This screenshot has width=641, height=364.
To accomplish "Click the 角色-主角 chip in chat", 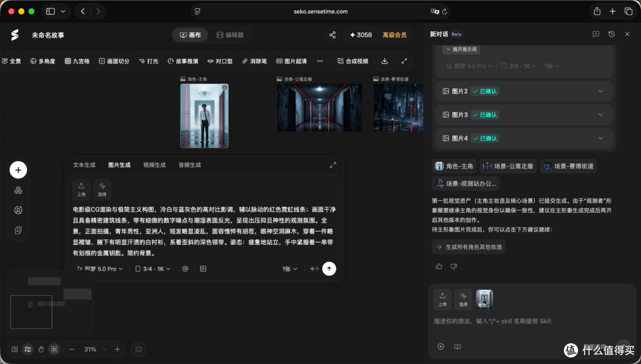I will 454,166.
